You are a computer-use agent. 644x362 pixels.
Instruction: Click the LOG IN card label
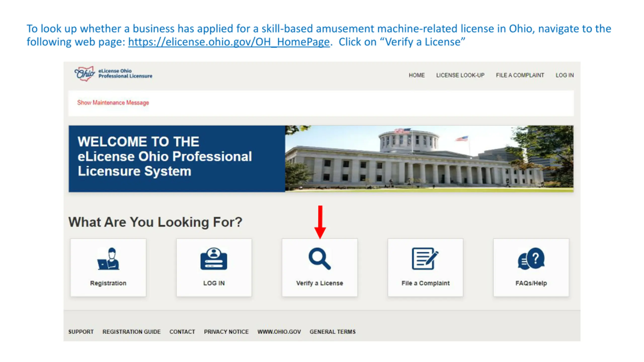[x=214, y=283]
